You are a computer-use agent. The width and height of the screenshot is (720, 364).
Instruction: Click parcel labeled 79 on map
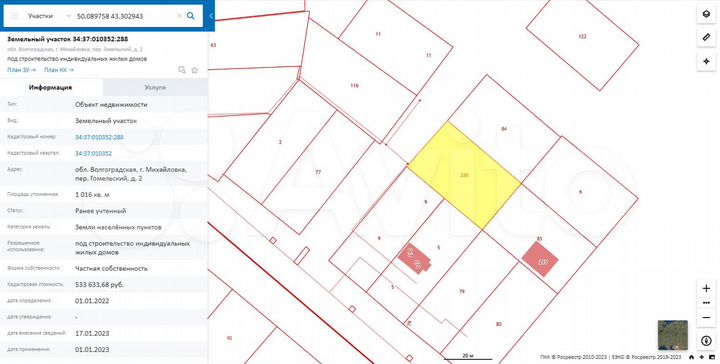click(x=461, y=291)
